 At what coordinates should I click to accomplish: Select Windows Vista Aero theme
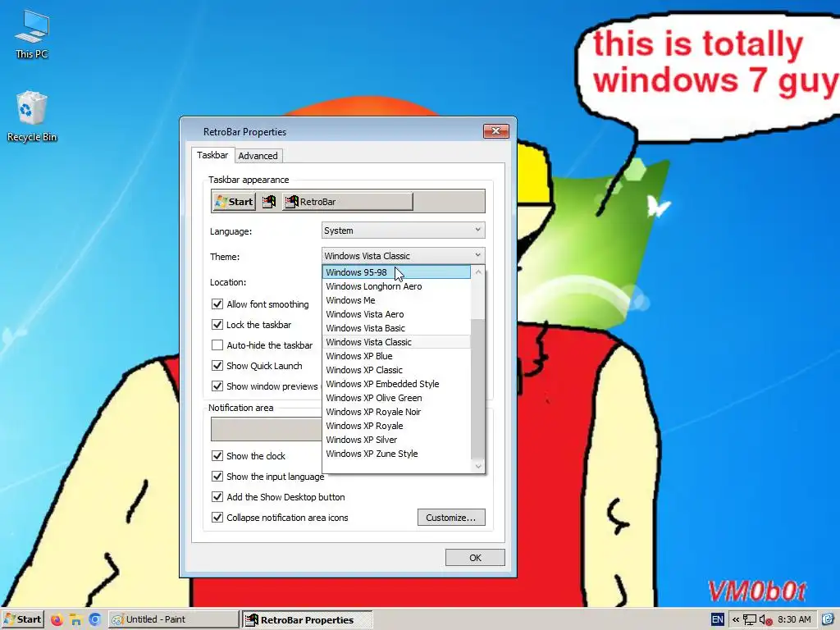(x=396, y=314)
